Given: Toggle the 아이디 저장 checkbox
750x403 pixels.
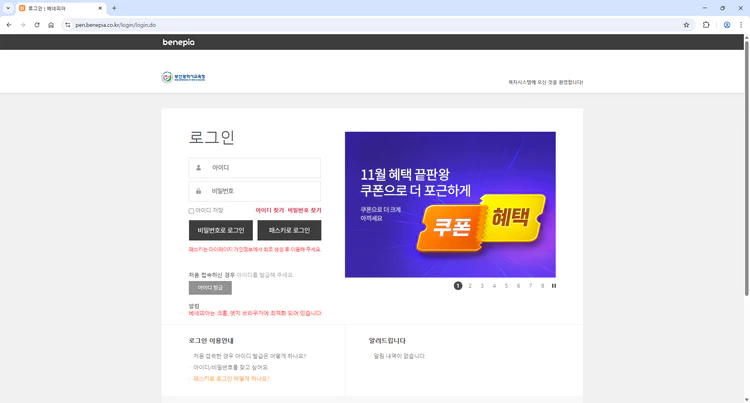Looking at the screenshot, I should 191,211.
